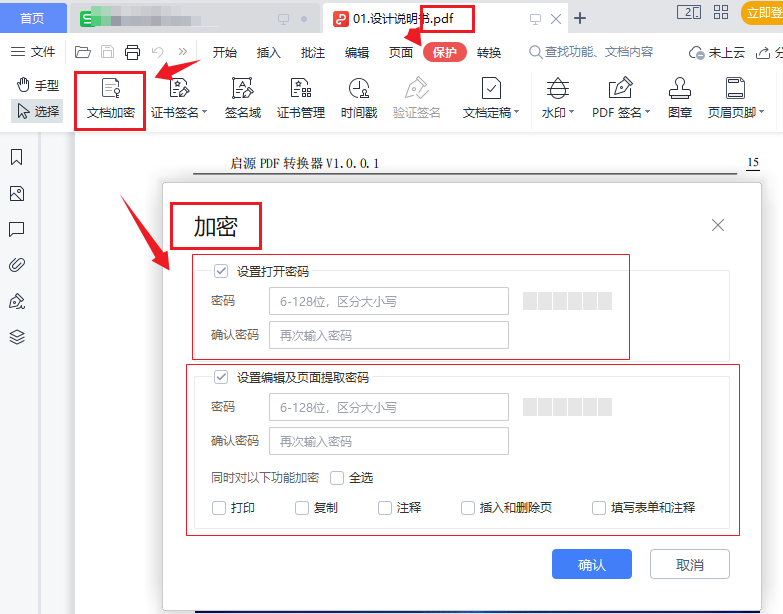Go to the 首页 home tab

[32, 18]
